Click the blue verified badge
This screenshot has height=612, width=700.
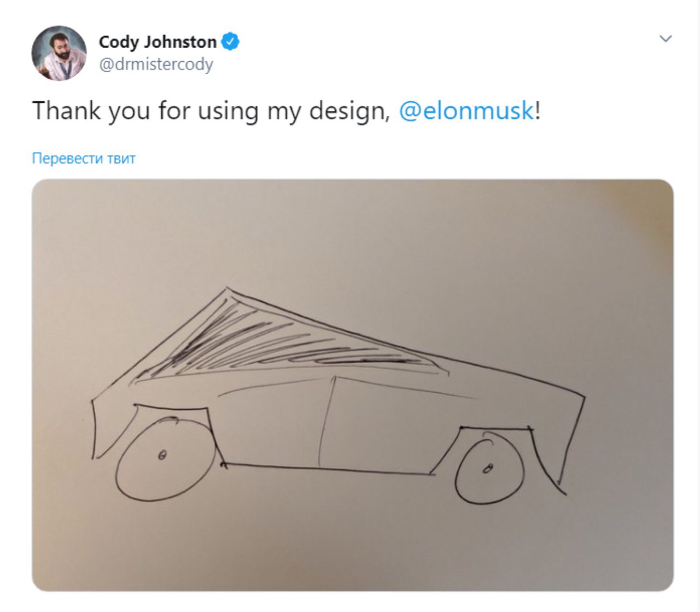click(x=230, y=42)
